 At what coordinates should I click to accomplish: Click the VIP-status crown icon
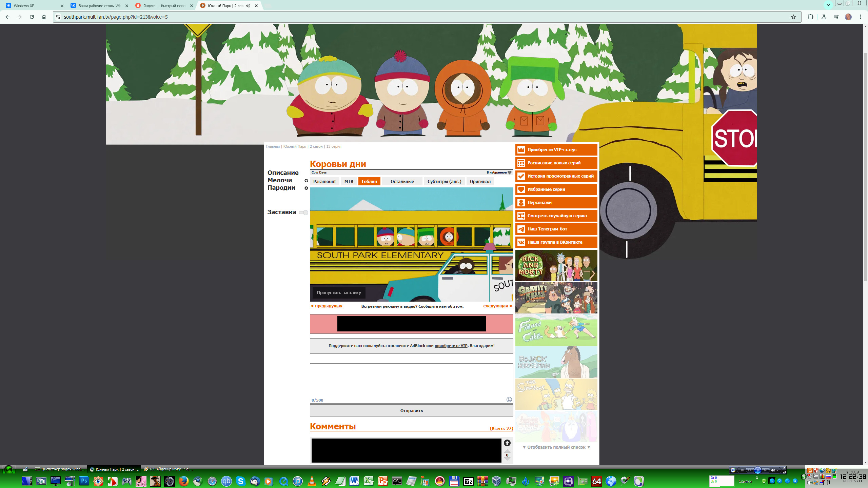point(521,149)
